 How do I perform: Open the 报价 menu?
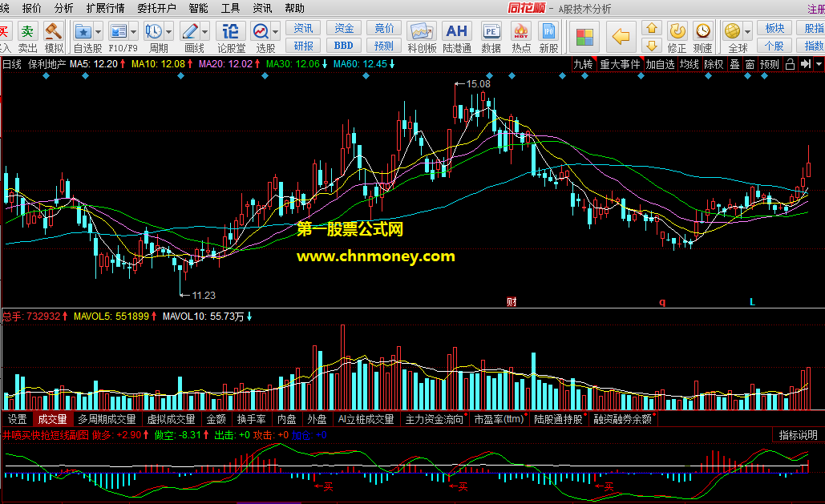click(31, 8)
